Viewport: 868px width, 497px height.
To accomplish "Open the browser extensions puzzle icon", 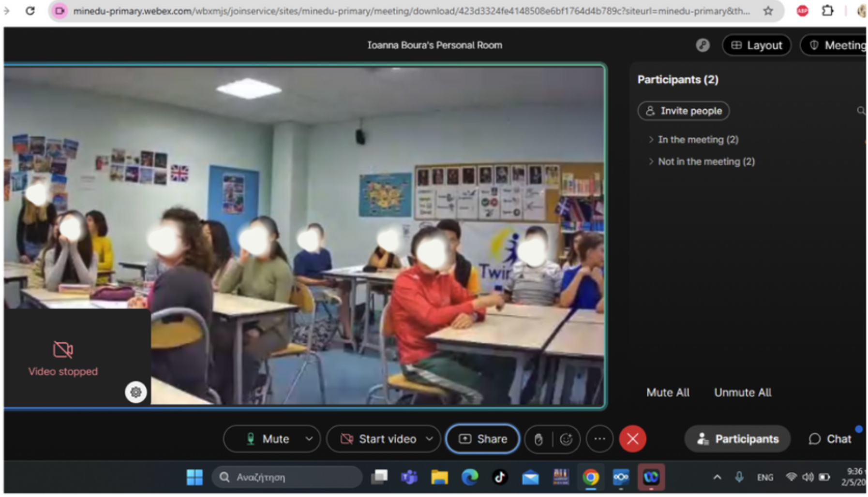I will [828, 11].
